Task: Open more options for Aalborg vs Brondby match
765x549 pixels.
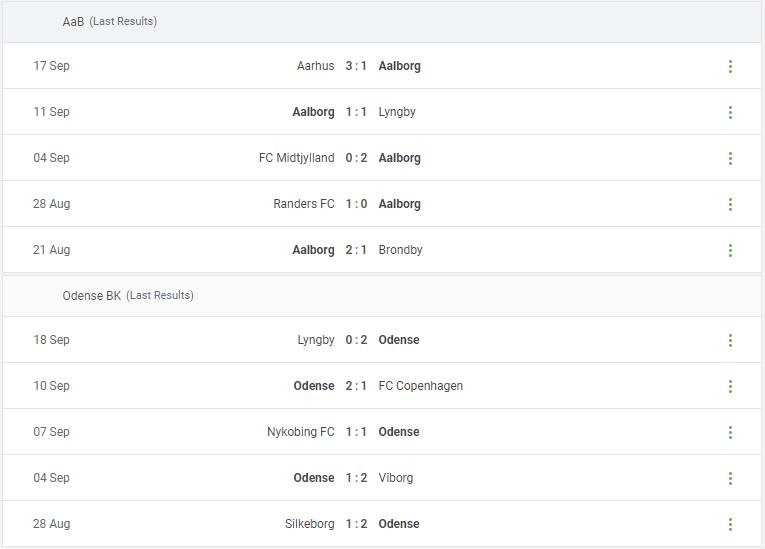Action: (730, 250)
